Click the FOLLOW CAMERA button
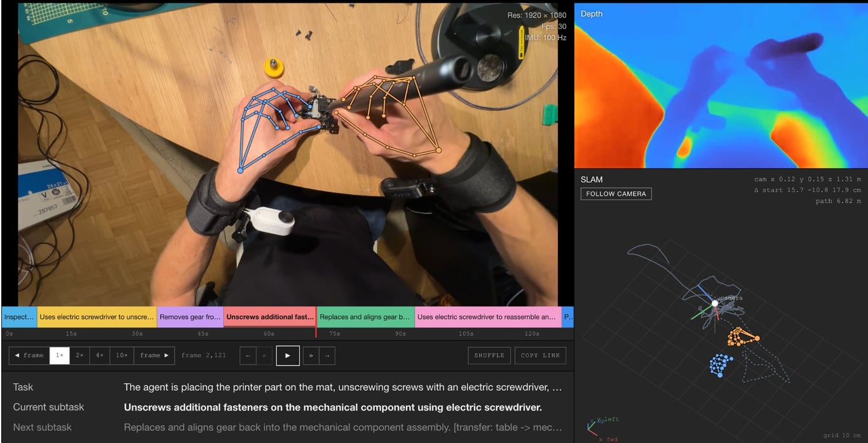 616,194
